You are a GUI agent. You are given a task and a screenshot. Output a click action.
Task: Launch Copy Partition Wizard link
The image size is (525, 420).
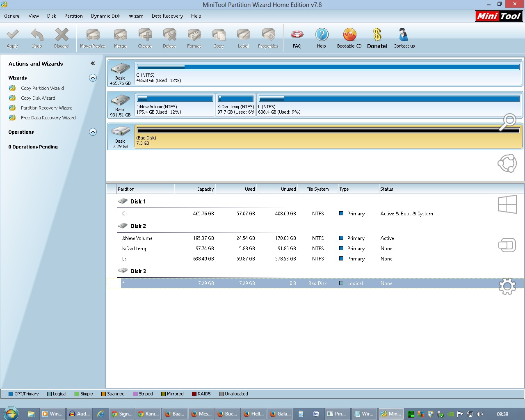click(42, 88)
